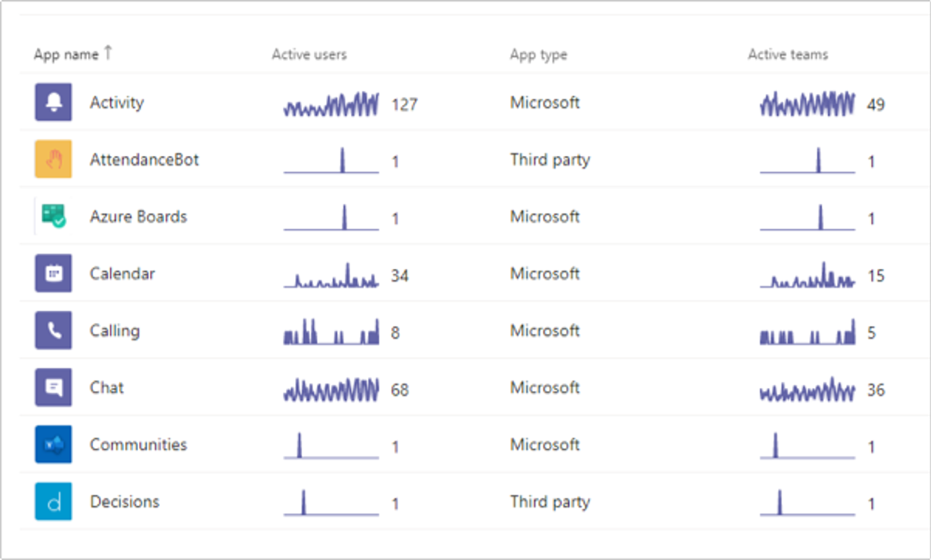The width and height of the screenshot is (931, 560).
Task: Open the Decisions app name link
Action: click(125, 501)
